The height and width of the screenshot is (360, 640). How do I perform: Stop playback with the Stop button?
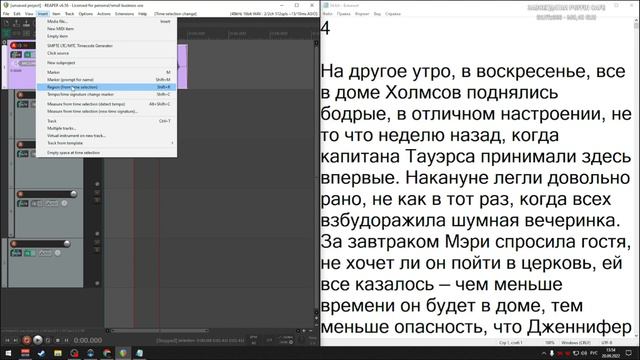coord(58,340)
